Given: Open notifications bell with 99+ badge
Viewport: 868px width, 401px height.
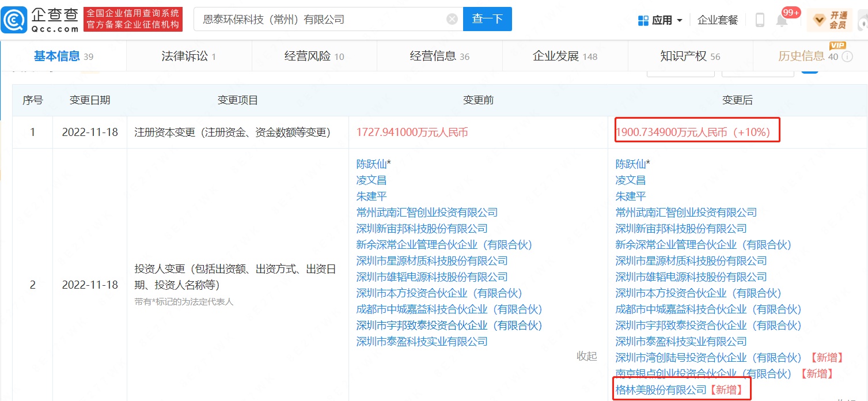Looking at the screenshot, I should click(x=782, y=20).
